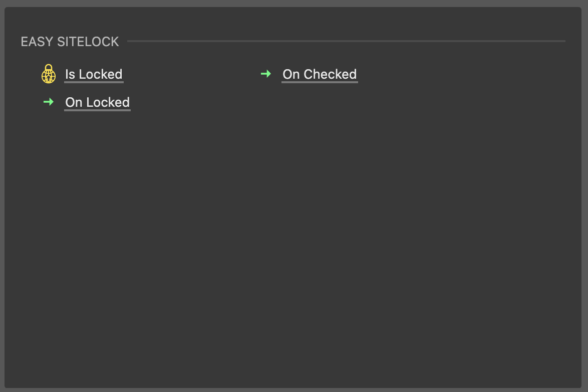Select the On Checked trigger

click(x=320, y=74)
